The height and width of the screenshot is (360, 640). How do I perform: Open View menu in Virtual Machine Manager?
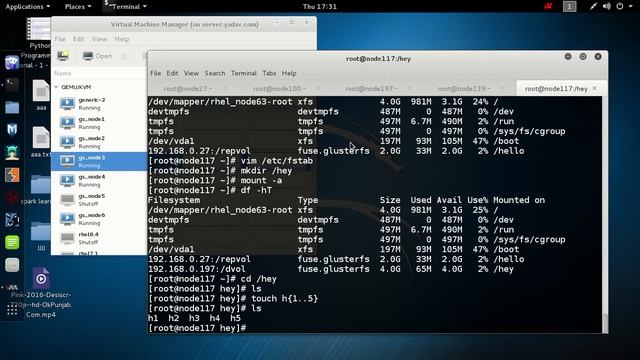pyautogui.click(x=99, y=39)
